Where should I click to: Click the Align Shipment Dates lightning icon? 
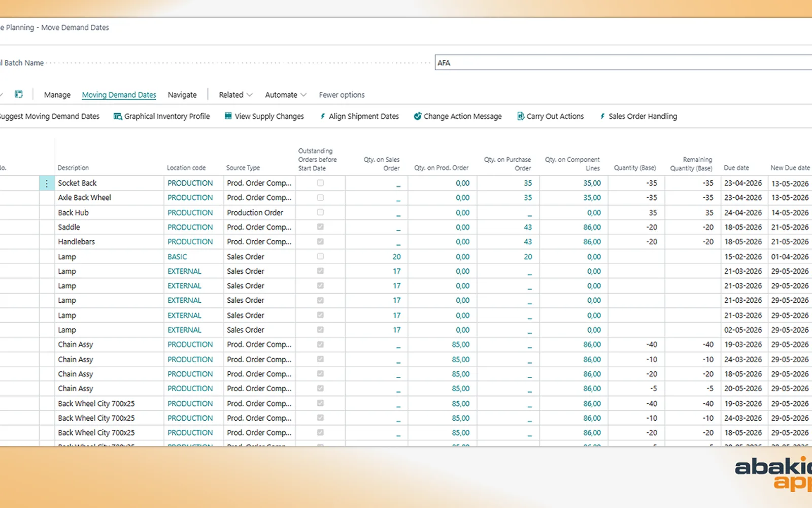click(x=323, y=116)
